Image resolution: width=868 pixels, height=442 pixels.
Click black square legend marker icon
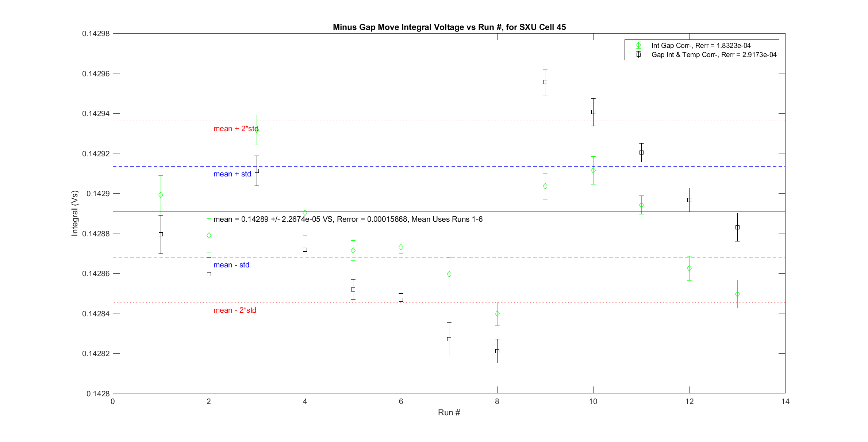pos(638,55)
